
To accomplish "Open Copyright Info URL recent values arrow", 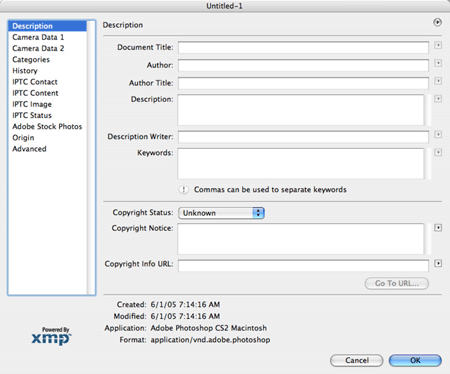I will point(438,263).
